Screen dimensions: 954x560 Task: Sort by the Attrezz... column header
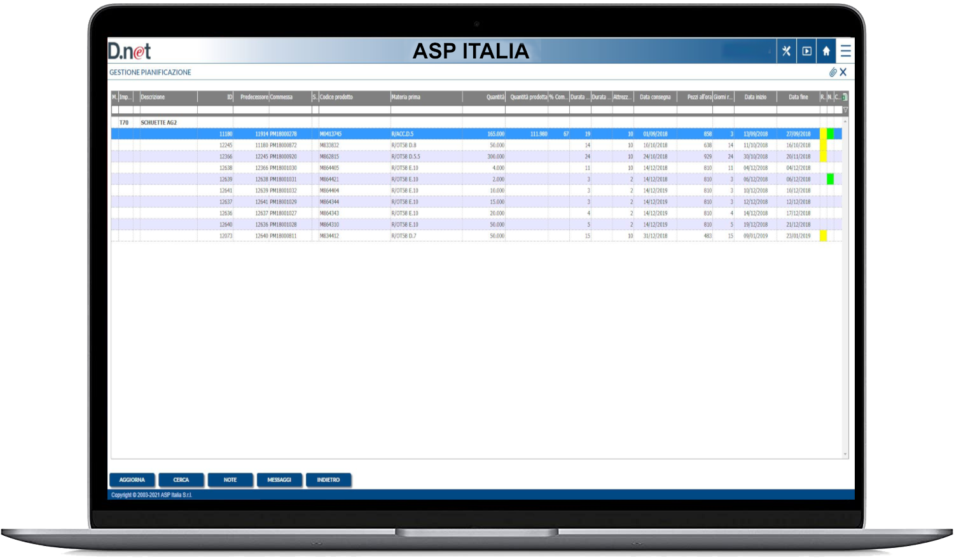coord(623,97)
